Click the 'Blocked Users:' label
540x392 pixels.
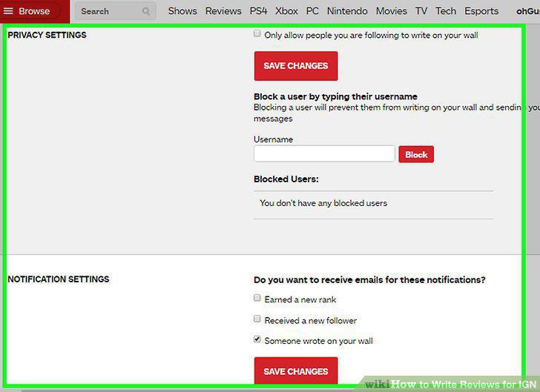(286, 179)
